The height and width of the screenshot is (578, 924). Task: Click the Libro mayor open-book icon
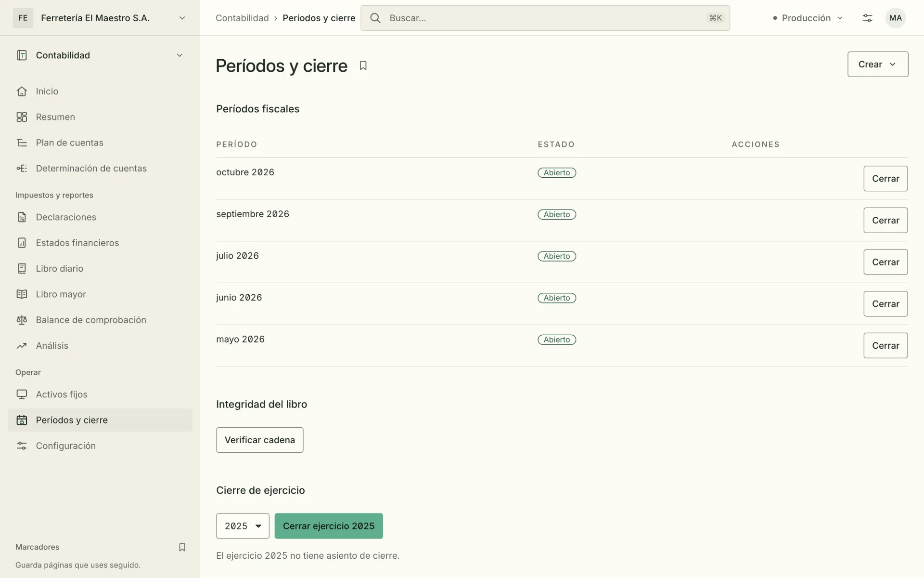pyautogui.click(x=22, y=294)
